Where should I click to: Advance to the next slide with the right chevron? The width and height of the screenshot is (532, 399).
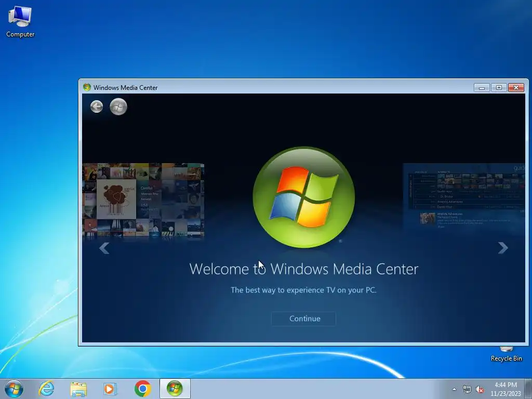[x=503, y=248]
